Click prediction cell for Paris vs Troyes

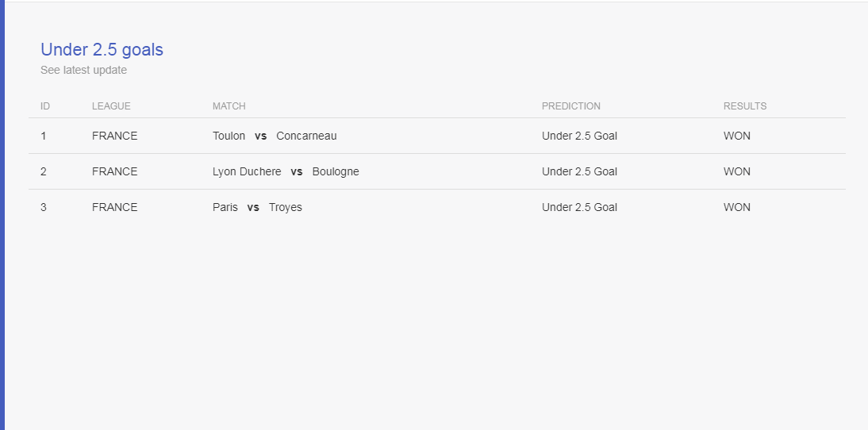point(579,208)
